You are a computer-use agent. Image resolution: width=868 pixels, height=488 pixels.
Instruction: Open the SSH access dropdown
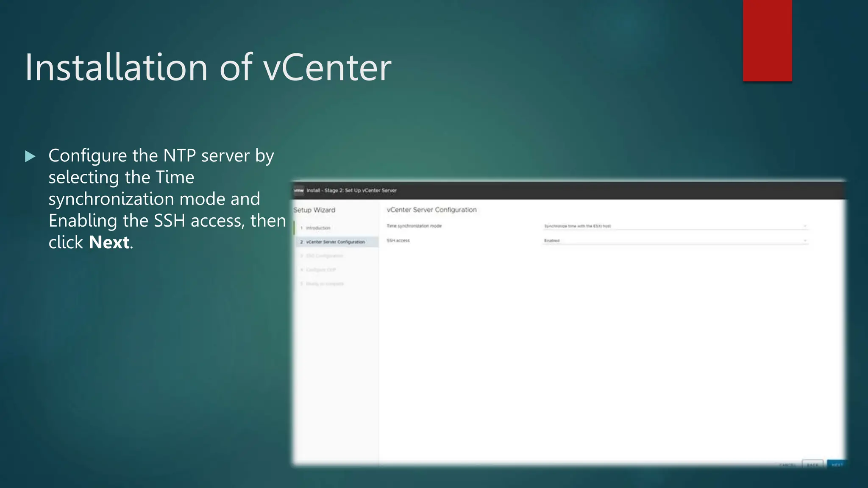pos(675,241)
